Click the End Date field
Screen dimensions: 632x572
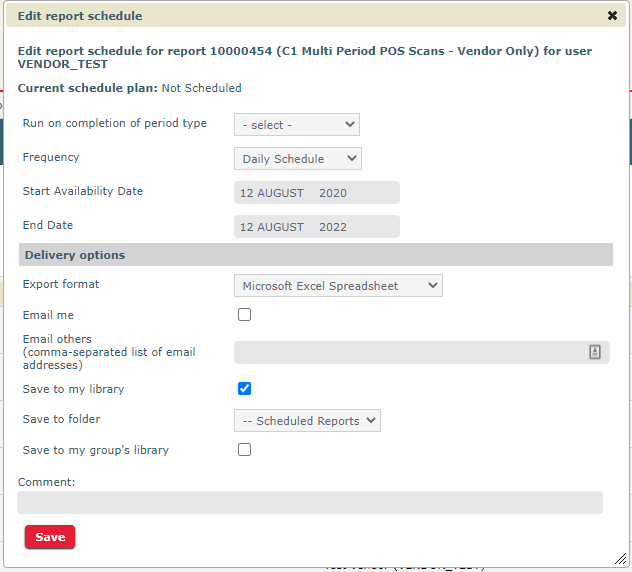click(x=316, y=227)
